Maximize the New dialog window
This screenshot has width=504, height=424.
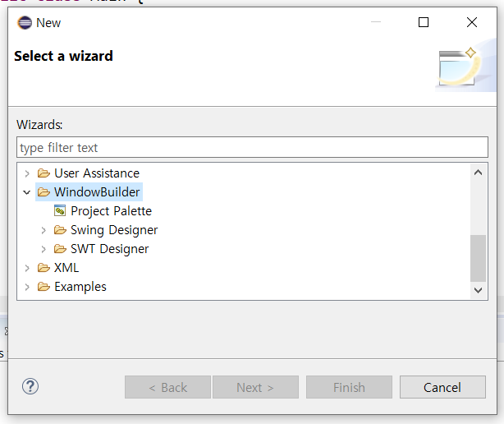(424, 22)
